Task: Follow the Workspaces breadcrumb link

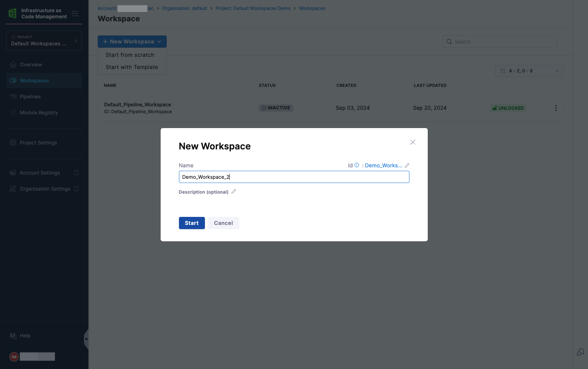Action: (x=312, y=8)
